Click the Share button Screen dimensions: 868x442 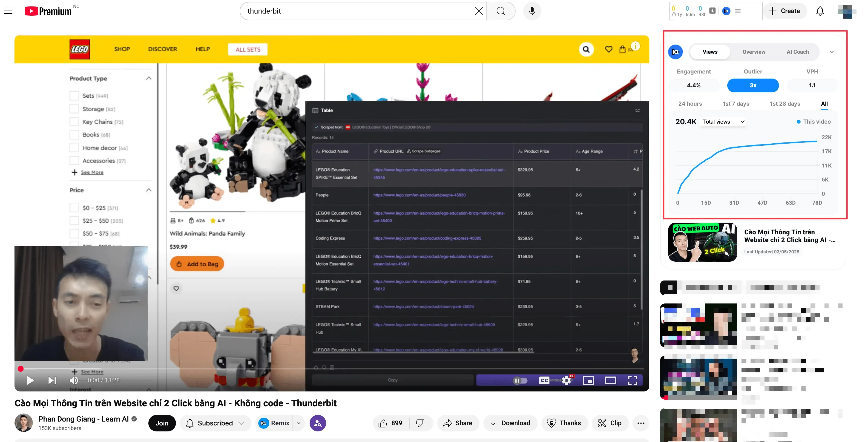point(458,423)
